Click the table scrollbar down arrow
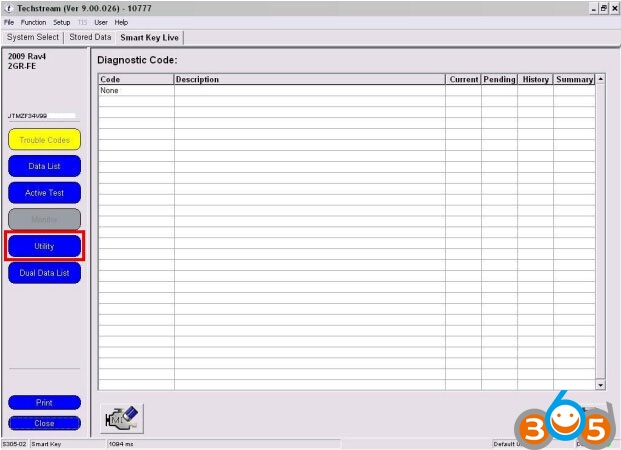The height and width of the screenshot is (450, 621). pyautogui.click(x=601, y=385)
